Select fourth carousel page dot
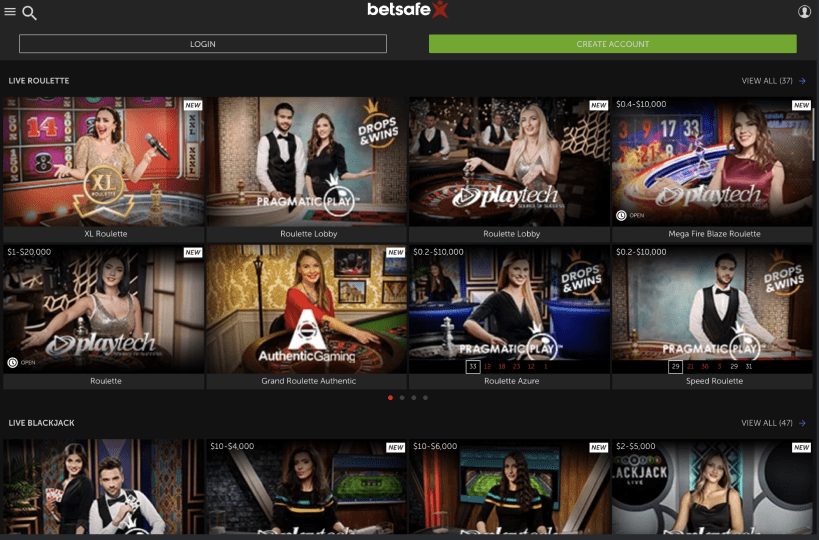This screenshot has height=540, width=819. click(425, 398)
